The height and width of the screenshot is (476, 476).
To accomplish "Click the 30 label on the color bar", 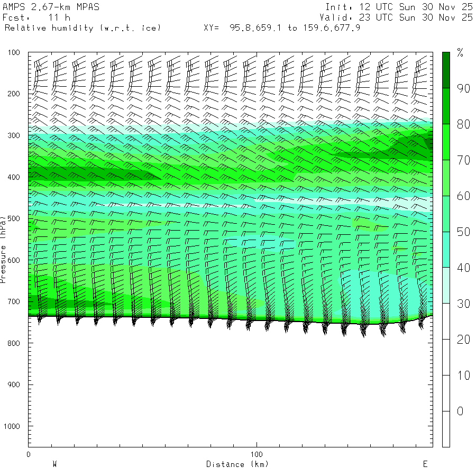I will click(x=463, y=304).
